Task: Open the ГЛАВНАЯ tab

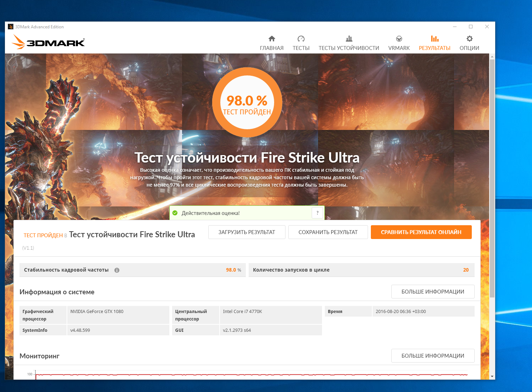Action: [272, 48]
